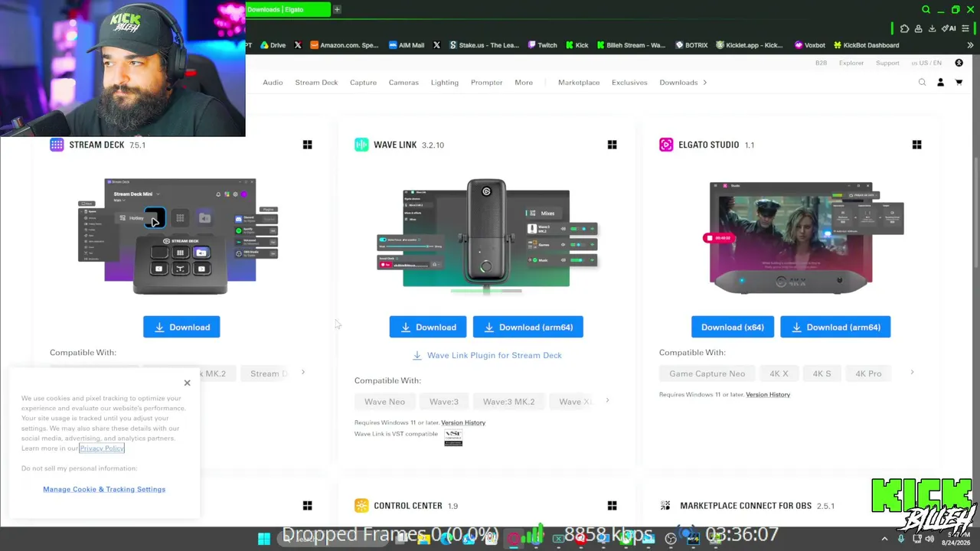Click the VST compatible logo
Viewport: 980px width, 551px height.
click(x=453, y=437)
